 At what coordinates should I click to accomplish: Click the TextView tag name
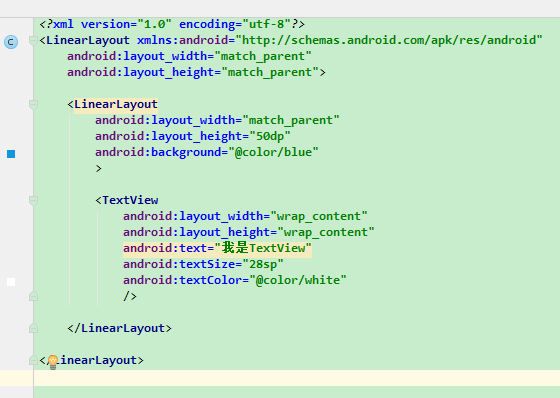pyautogui.click(x=130, y=200)
